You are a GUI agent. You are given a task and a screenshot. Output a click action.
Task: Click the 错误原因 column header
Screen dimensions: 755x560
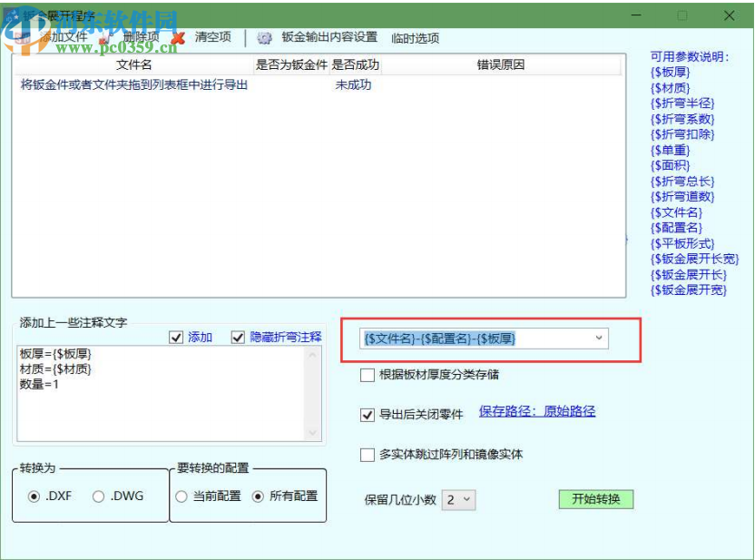click(x=501, y=65)
